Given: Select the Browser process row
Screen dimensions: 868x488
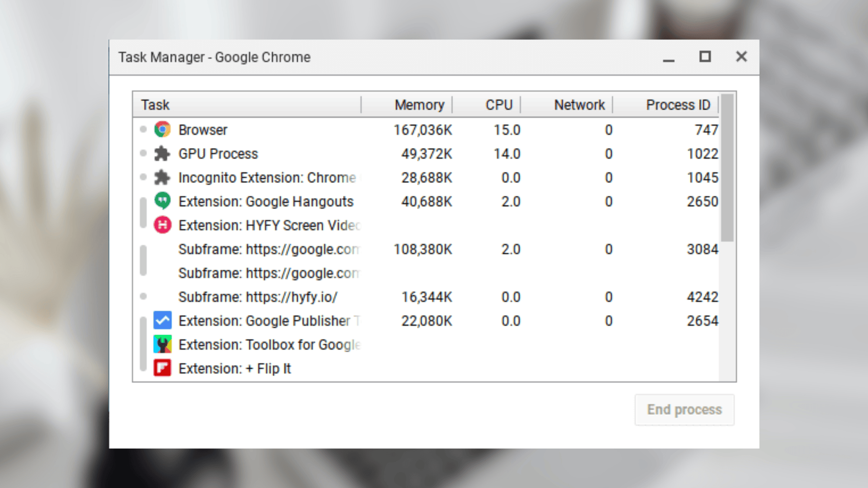Looking at the screenshot, I should point(304,129).
